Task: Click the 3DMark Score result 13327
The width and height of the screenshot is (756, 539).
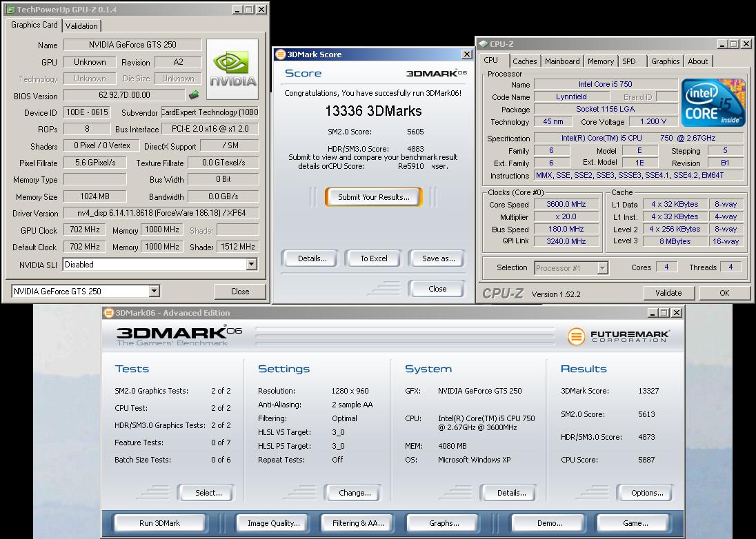Action: pyautogui.click(x=648, y=391)
